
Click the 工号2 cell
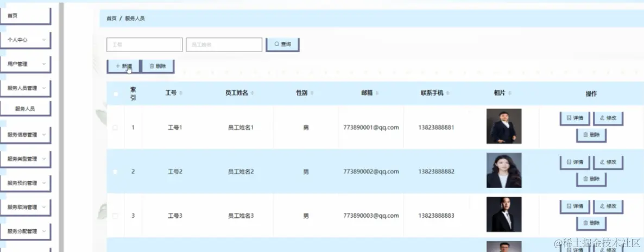click(x=175, y=172)
